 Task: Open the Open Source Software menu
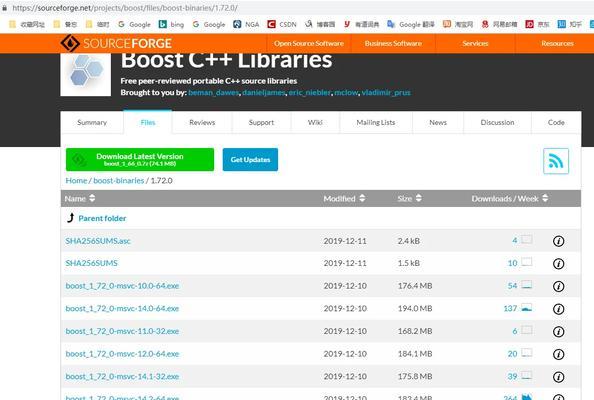click(309, 43)
